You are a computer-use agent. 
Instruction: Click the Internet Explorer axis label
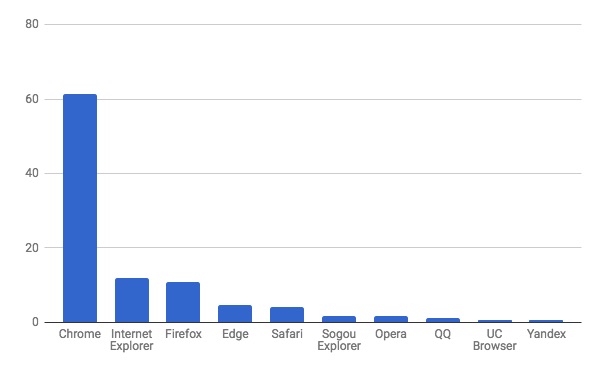coord(132,340)
